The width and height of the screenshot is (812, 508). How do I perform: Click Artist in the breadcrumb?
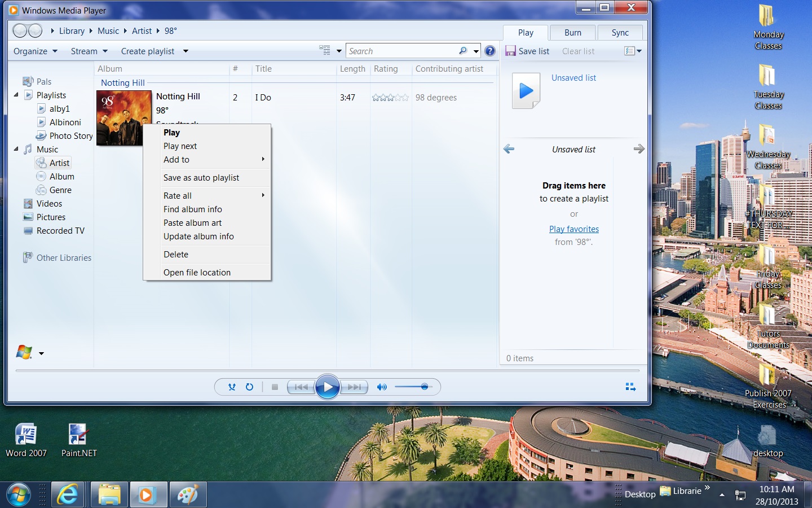(x=142, y=31)
